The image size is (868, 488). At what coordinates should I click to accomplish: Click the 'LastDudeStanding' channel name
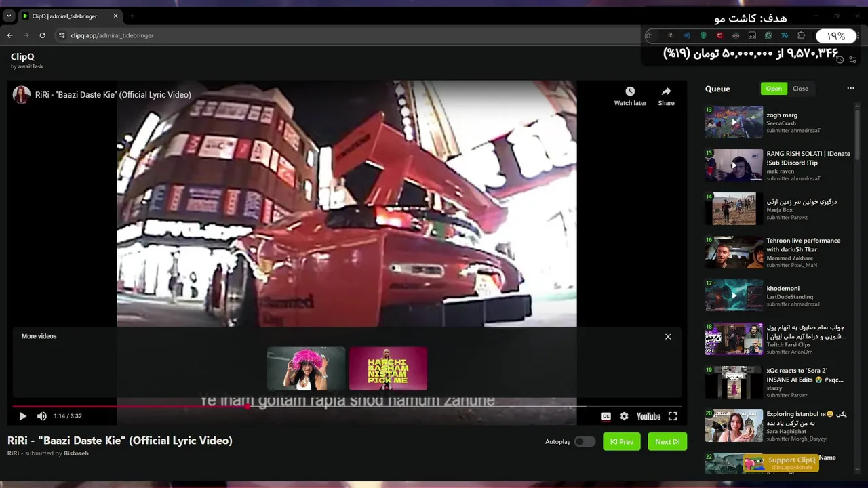click(x=789, y=297)
